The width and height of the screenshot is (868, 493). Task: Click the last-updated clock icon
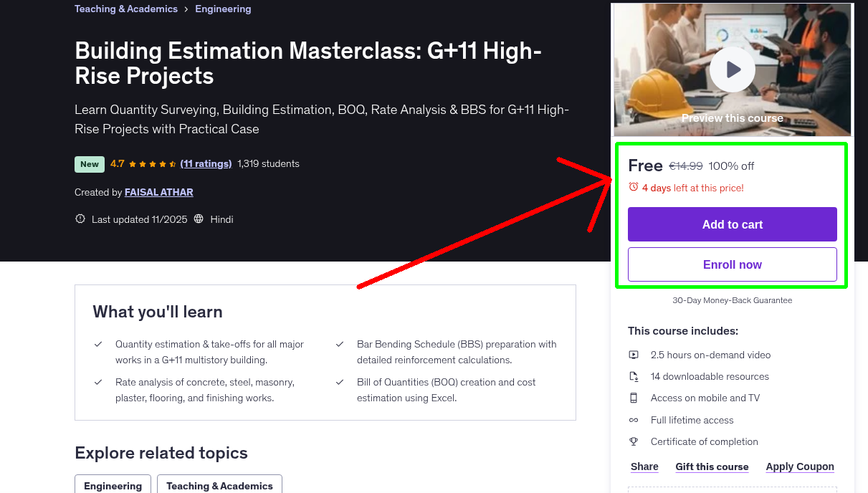[x=80, y=219]
